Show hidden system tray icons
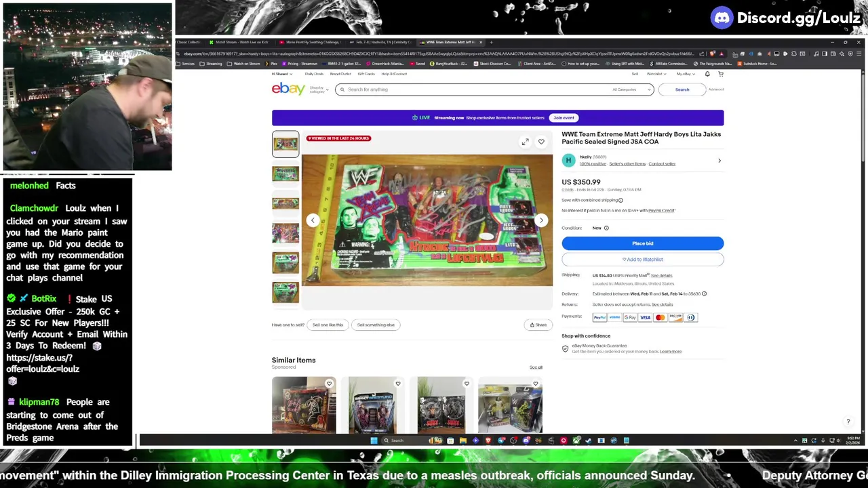The image size is (868, 488). [796, 441]
